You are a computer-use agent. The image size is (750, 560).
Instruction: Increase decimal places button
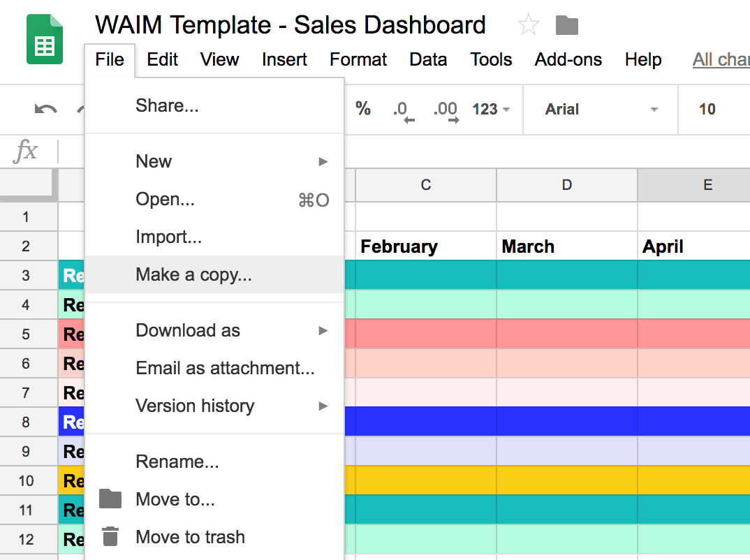[x=446, y=110]
